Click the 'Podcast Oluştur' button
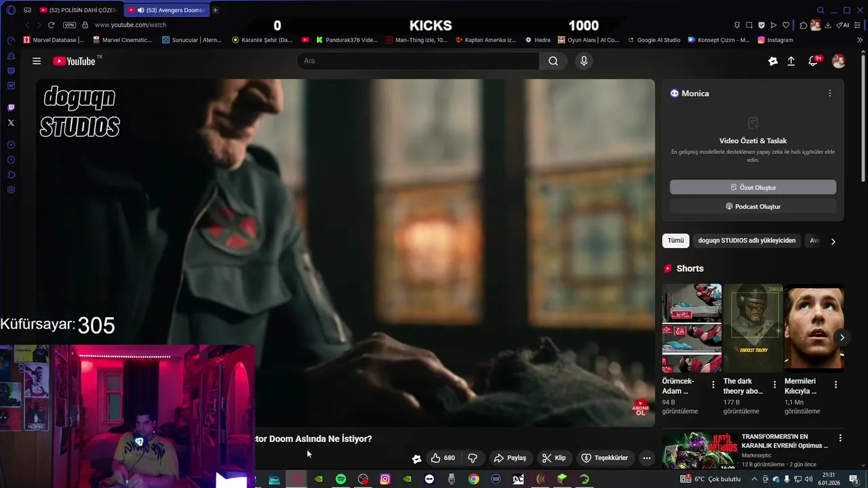This screenshot has height=488, width=868. 753,206
